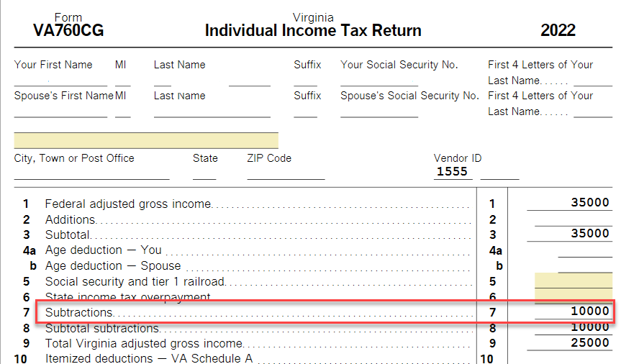Select the Subtractions label on line 7
Viewport: 621px width, 364px height.
(79, 312)
